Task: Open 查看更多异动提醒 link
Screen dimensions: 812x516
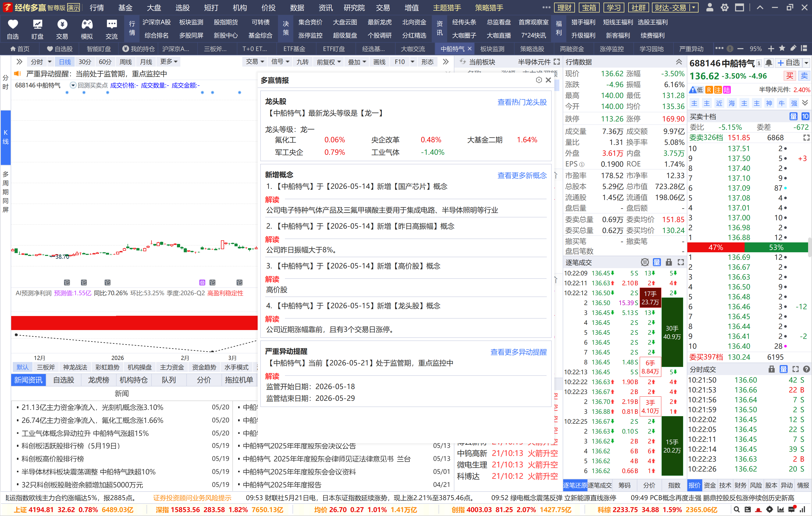Action: (519, 352)
